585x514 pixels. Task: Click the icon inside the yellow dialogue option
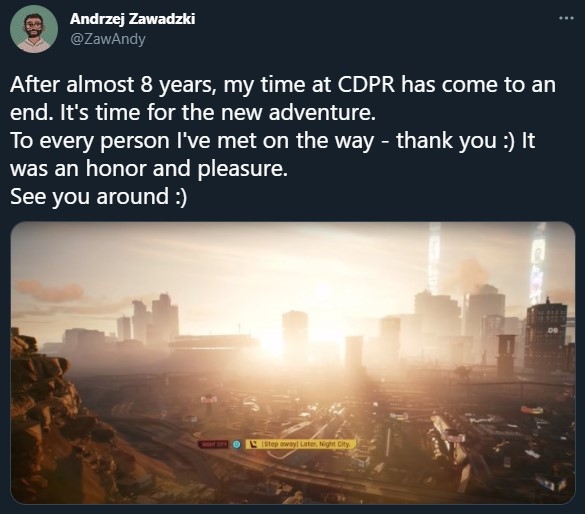click(x=254, y=444)
